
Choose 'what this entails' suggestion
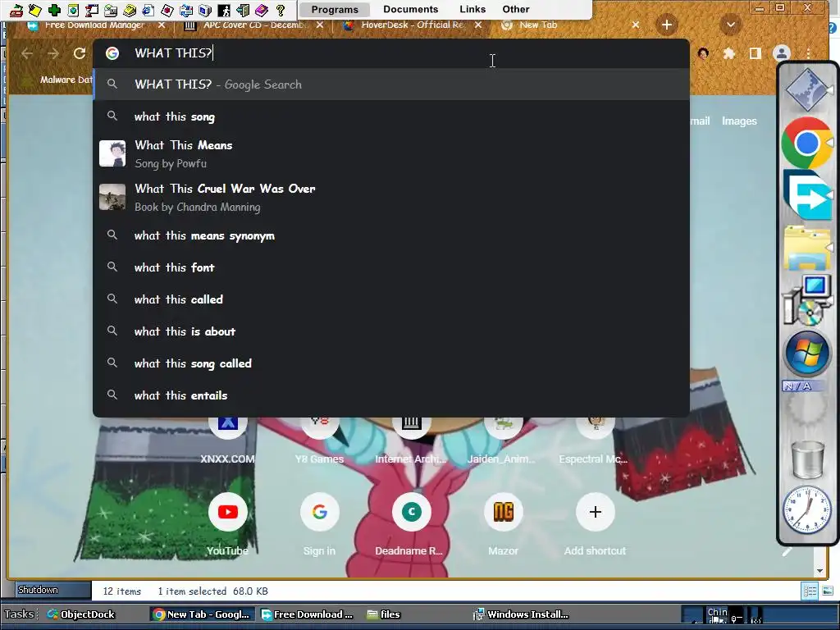click(391, 395)
